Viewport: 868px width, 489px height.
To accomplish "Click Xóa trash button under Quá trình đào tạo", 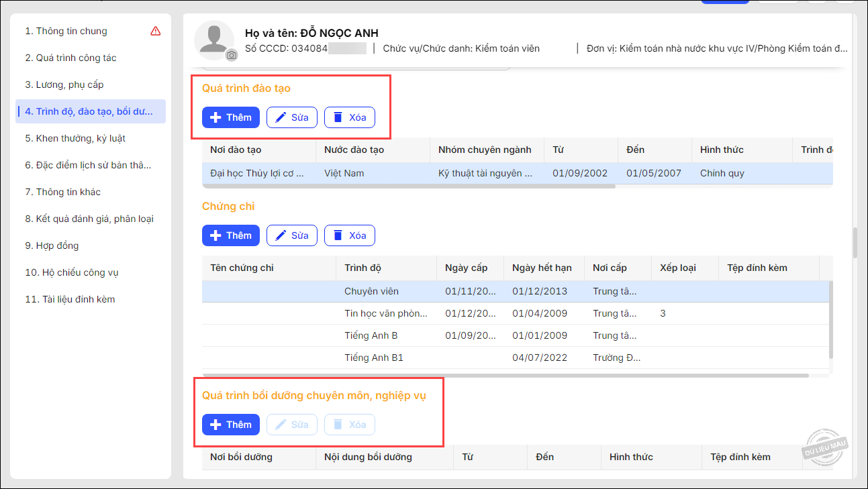I will tap(349, 117).
